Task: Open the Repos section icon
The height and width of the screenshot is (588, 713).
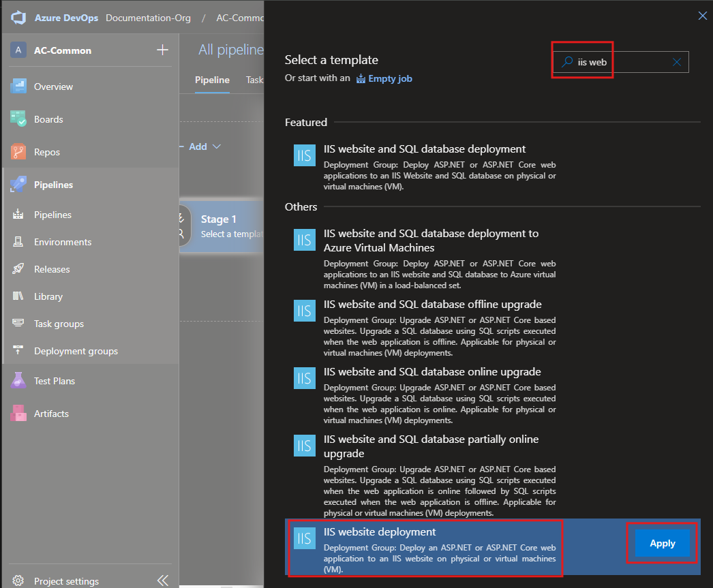Action: point(18,152)
